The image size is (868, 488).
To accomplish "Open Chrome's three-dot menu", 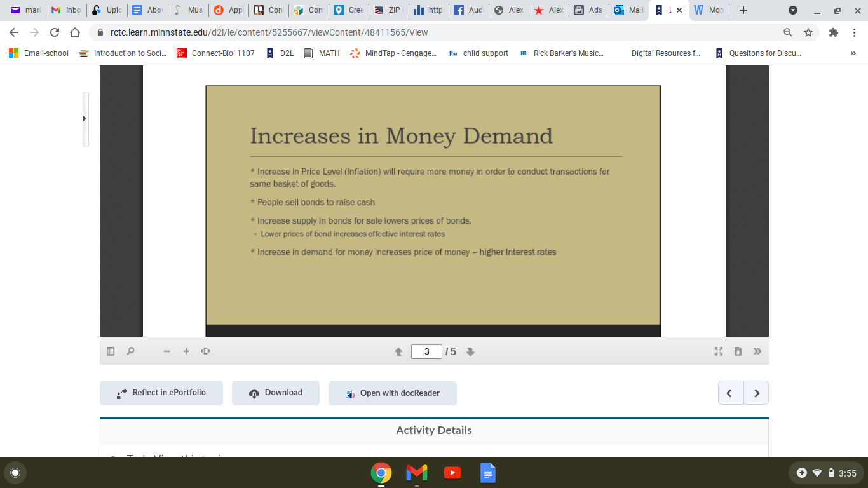I will [854, 32].
